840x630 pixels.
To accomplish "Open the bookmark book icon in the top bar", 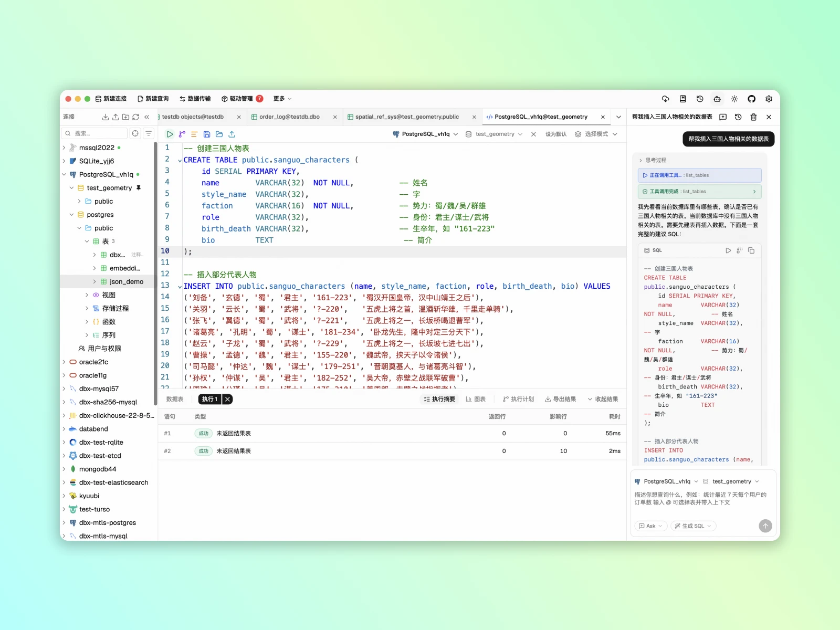I will point(683,99).
